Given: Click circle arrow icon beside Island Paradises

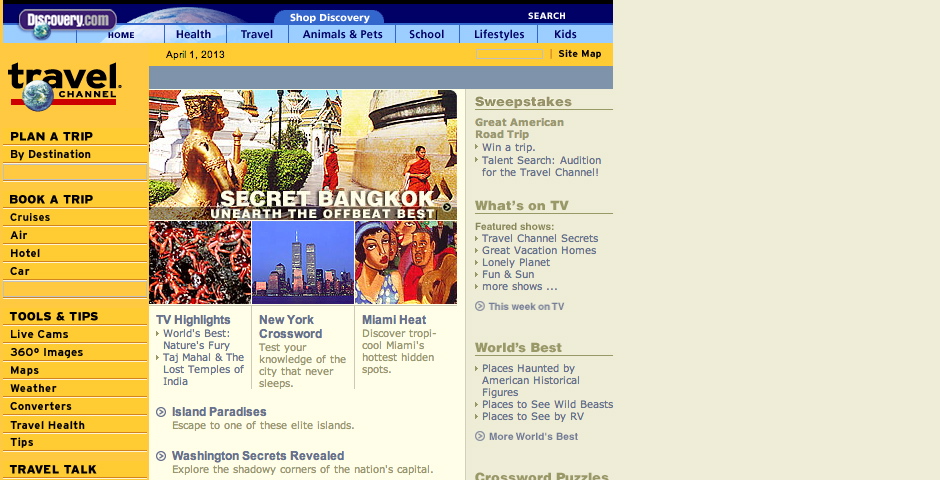Looking at the screenshot, I should pyautogui.click(x=161, y=412).
